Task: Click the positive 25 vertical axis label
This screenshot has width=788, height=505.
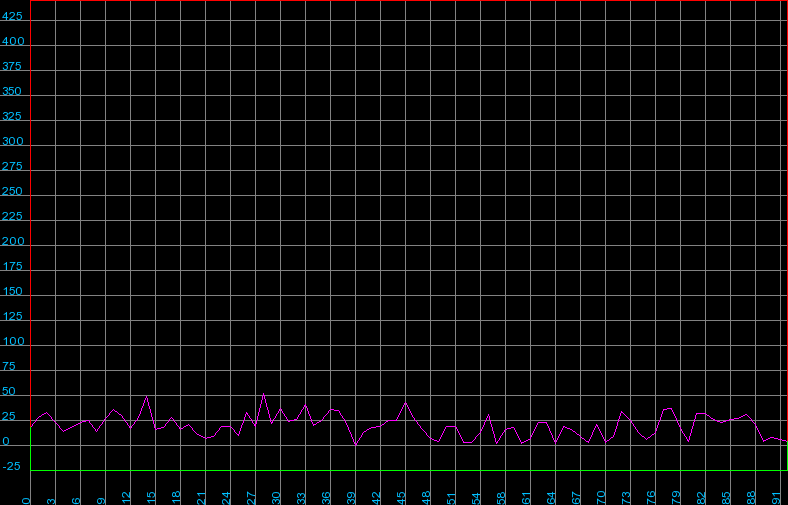Action: coord(9,417)
